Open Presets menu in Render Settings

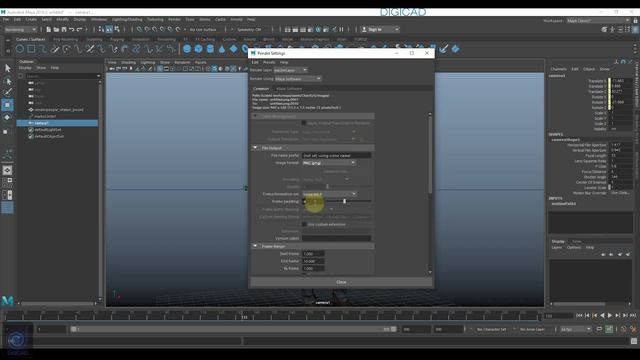pos(269,62)
